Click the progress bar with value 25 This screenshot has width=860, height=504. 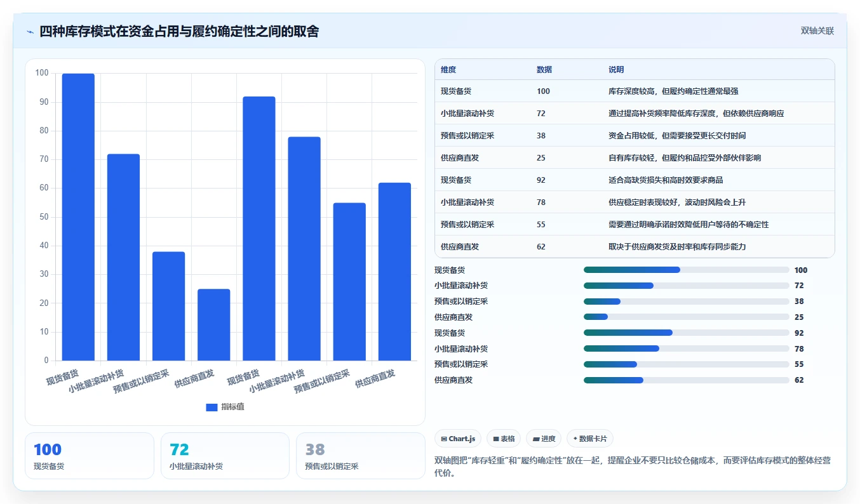[x=686, y=317]
